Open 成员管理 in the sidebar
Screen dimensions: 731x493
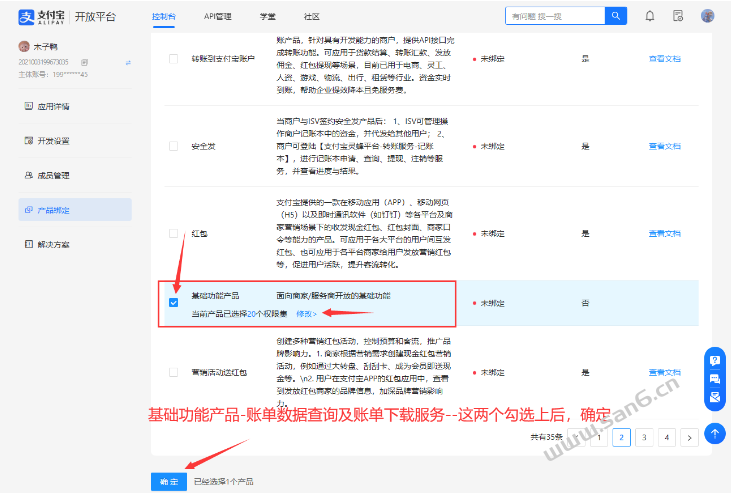coord(75,175)
